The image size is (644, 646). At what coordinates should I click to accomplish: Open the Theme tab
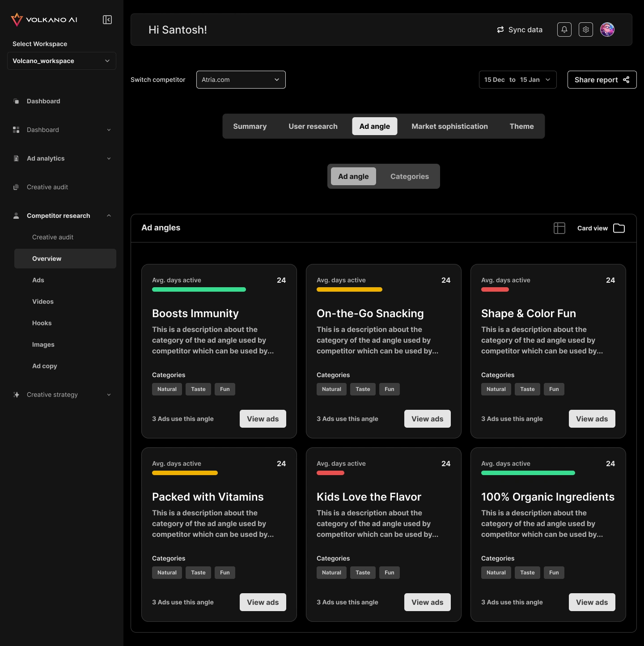(522, 126)
